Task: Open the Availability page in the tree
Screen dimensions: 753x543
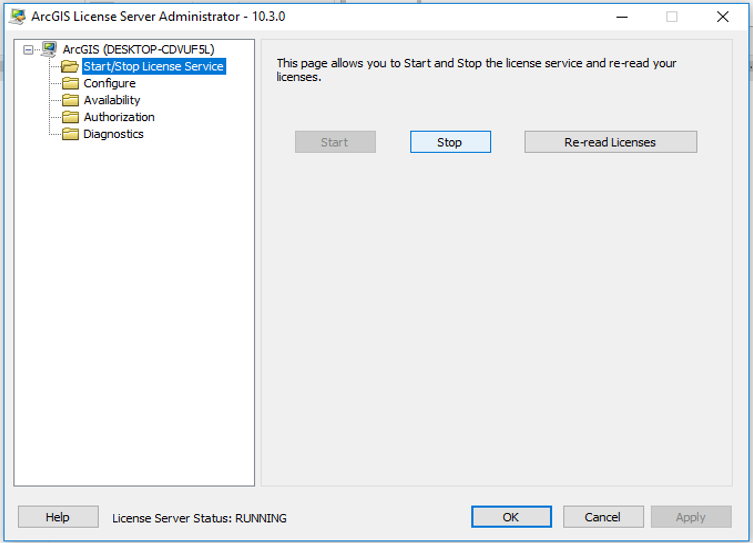Action: (112, 100)
